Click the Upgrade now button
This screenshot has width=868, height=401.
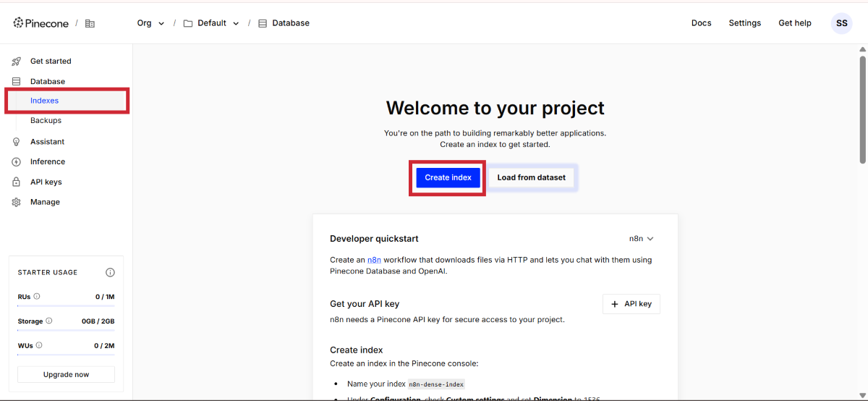66,374
